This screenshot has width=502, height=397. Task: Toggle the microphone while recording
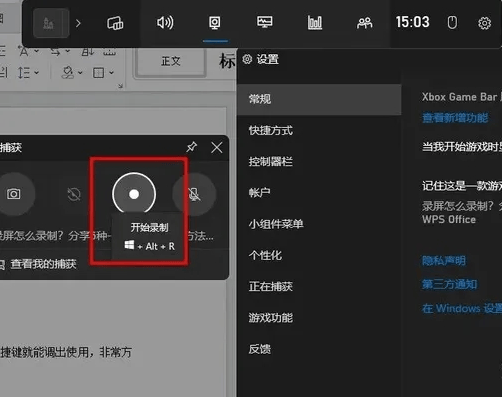click(194, 194)
